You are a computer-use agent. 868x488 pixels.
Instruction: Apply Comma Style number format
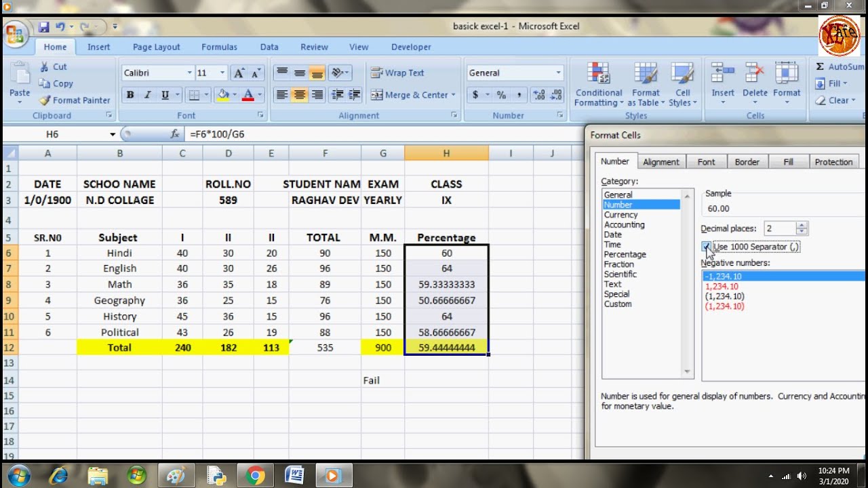[519, 95]
